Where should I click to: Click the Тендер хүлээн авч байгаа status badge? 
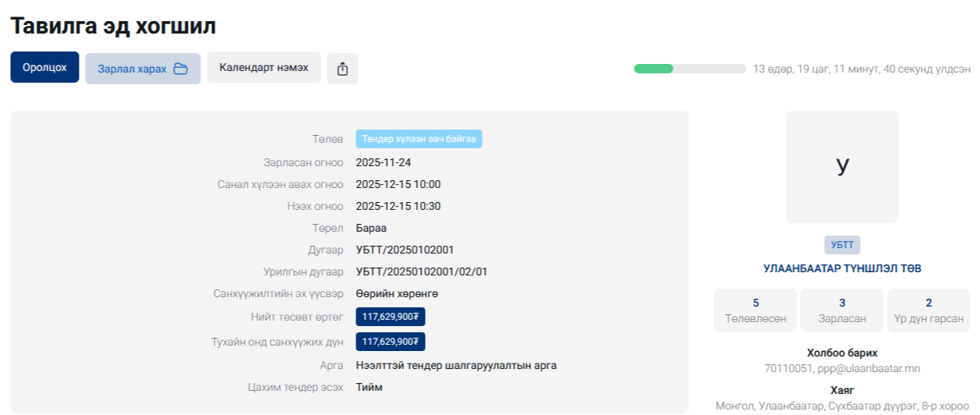click(419, 139)
